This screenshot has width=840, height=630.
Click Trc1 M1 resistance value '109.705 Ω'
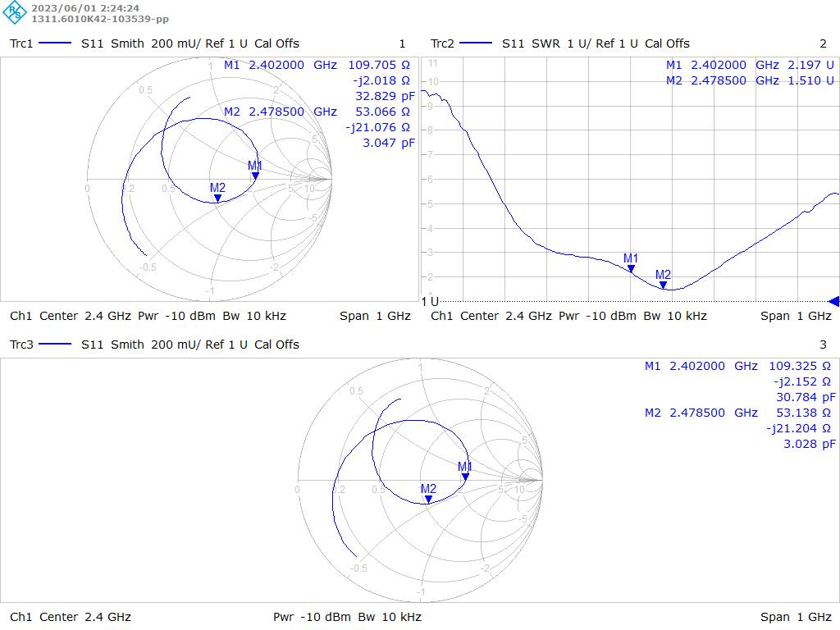(379, 65)
